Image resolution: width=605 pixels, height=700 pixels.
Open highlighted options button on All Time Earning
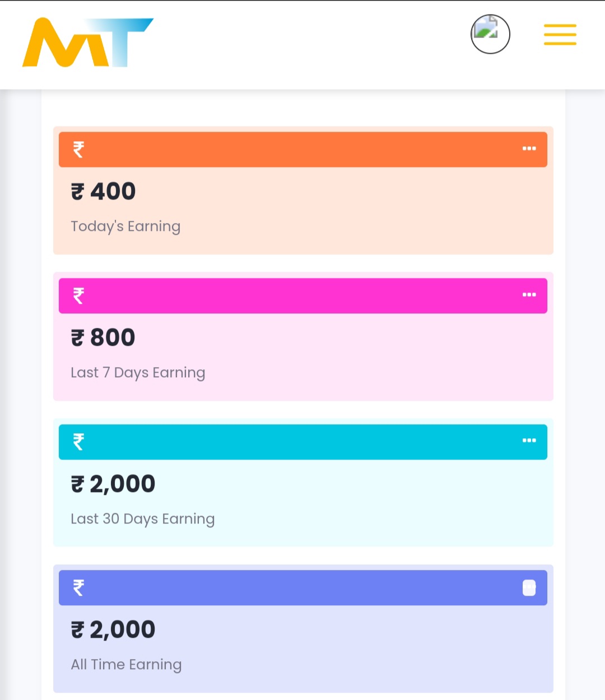(529, 587)
